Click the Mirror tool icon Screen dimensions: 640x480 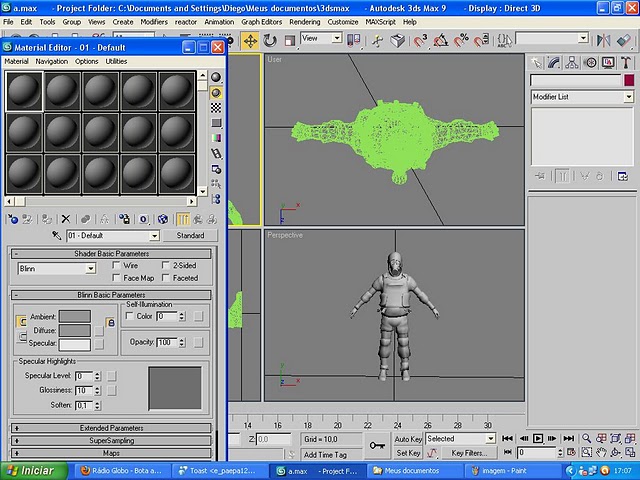pos(603,40)
